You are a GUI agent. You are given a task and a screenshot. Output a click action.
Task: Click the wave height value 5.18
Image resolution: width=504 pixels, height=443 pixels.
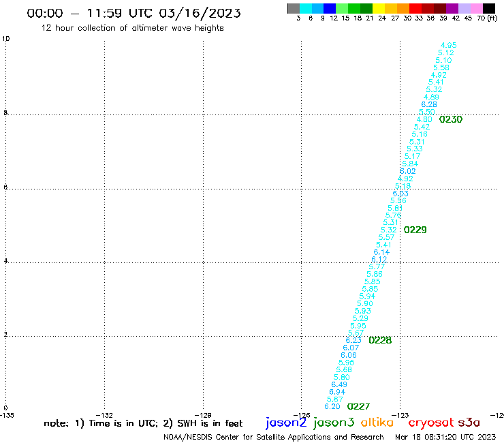pos(403,186)
